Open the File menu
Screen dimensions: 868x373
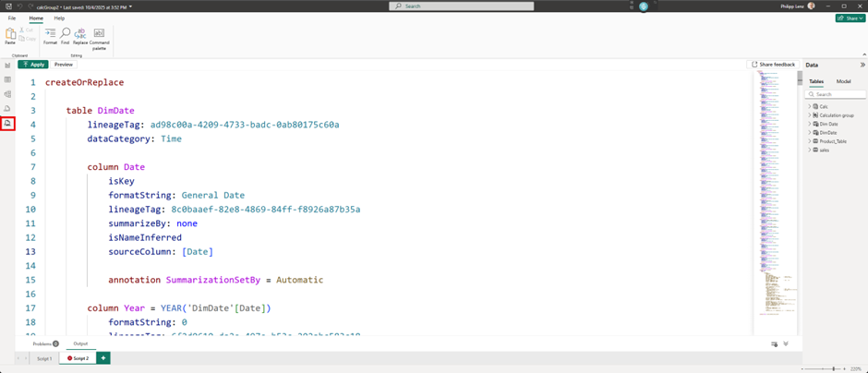12,18
